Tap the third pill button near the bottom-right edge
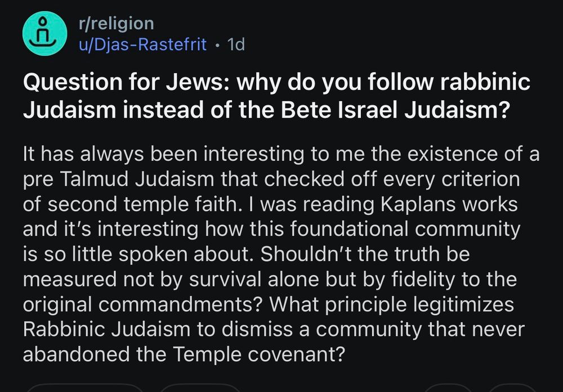The width and height of the screenshot is (563, 392). click(448, 388)
